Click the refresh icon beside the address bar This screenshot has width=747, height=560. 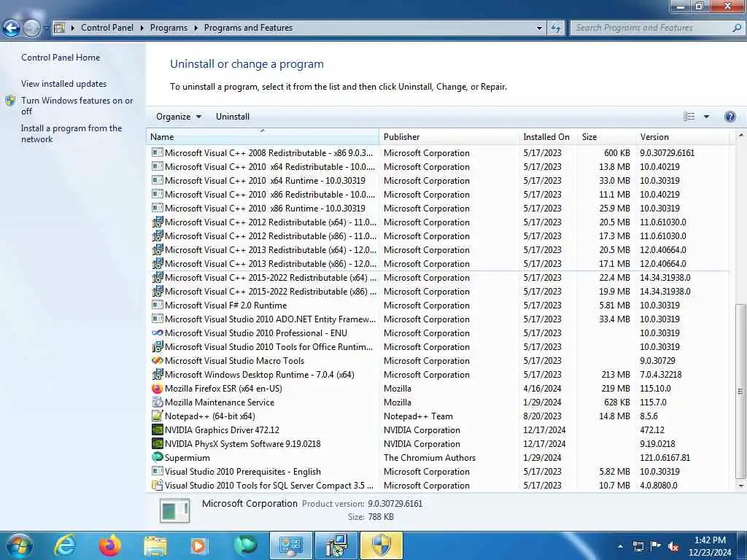tap(555, 28)
